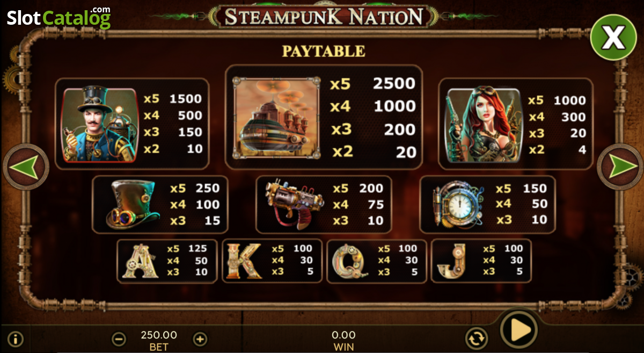This screenshot has width=644, height=353.
Task: Click the SlotCatalog.com logo
Action: tap(58, 17)
